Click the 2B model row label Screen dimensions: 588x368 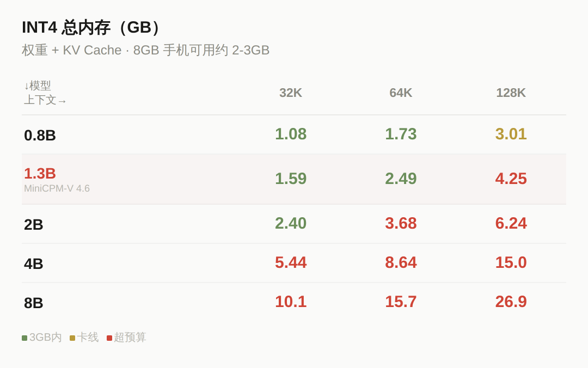(33, 225)
